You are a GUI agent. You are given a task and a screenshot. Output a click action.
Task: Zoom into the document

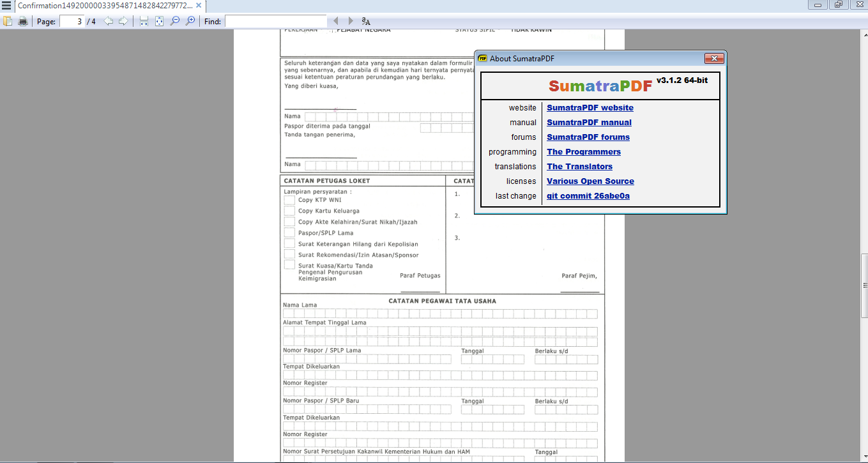click(189, 21)
